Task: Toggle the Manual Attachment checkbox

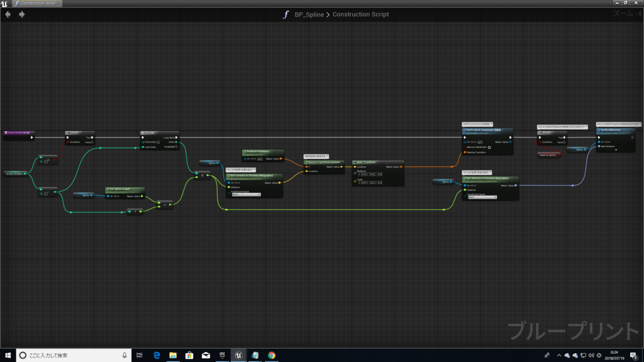Action: (x=489, y=147)
